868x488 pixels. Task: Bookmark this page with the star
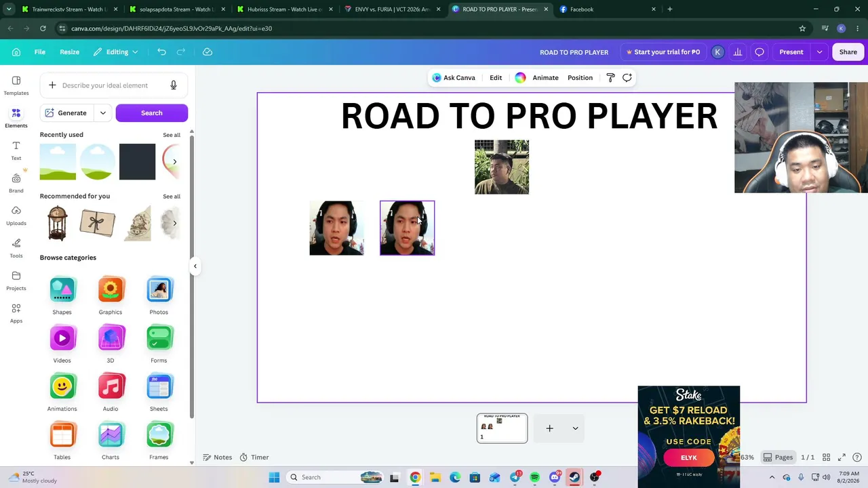click(x=802, y=28)
